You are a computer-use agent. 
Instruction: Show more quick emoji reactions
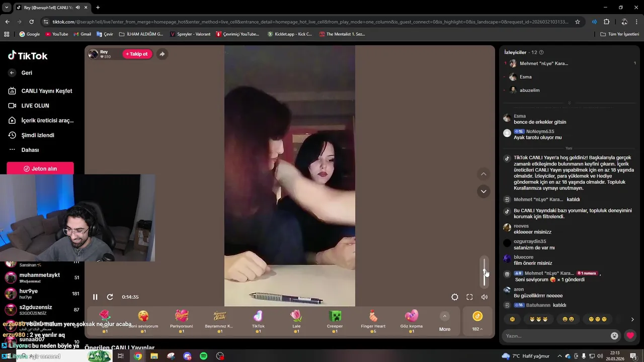pyautogui.click(x=632, y=319)
